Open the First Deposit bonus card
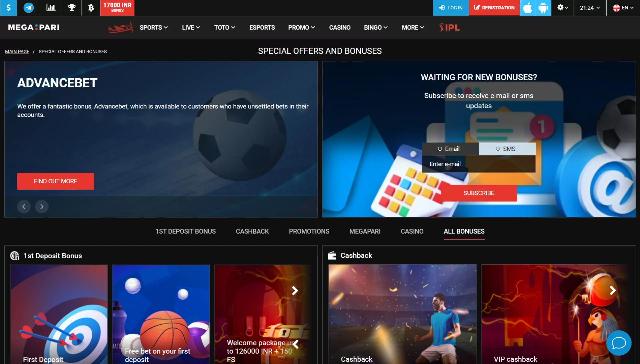Viewport: 640px width, 364px height. 59,314
